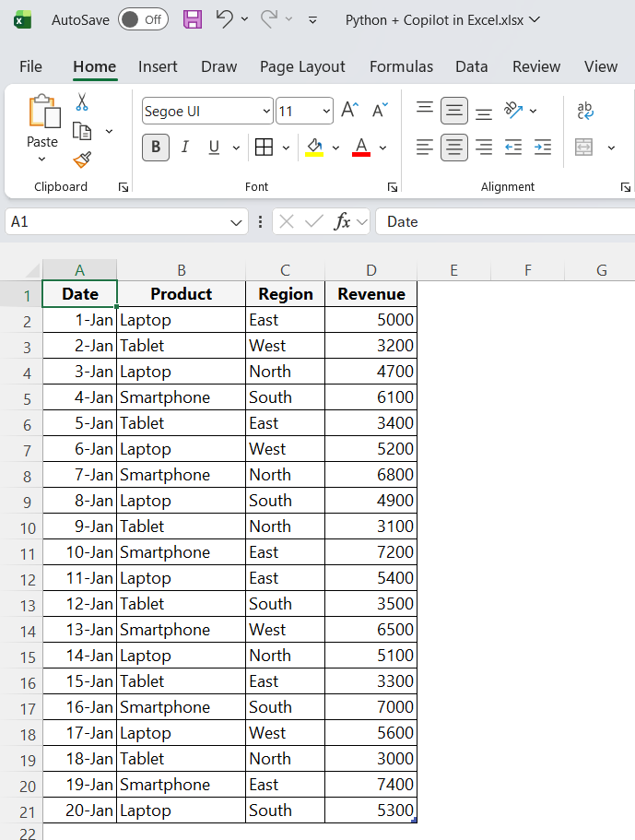Open the Font settings dialog launcher
This screenshot has width=635, height=840.
(393, 187)
